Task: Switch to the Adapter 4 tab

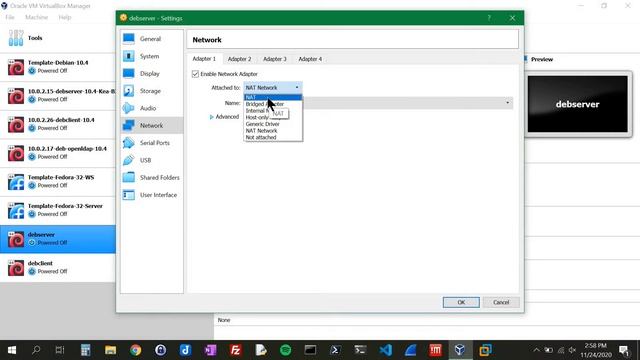Action: (310, 59)
